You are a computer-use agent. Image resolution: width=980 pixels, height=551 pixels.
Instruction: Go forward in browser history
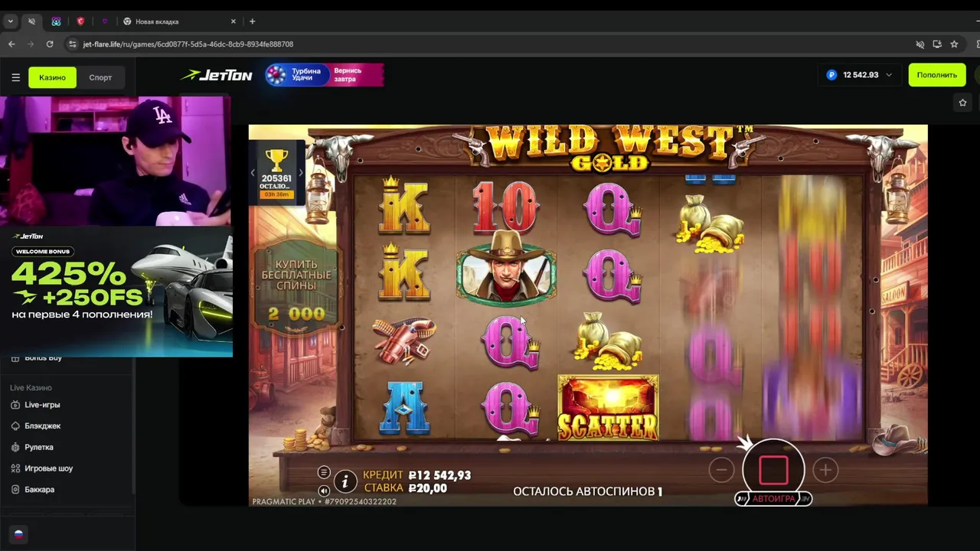click(x=31, y=44)
